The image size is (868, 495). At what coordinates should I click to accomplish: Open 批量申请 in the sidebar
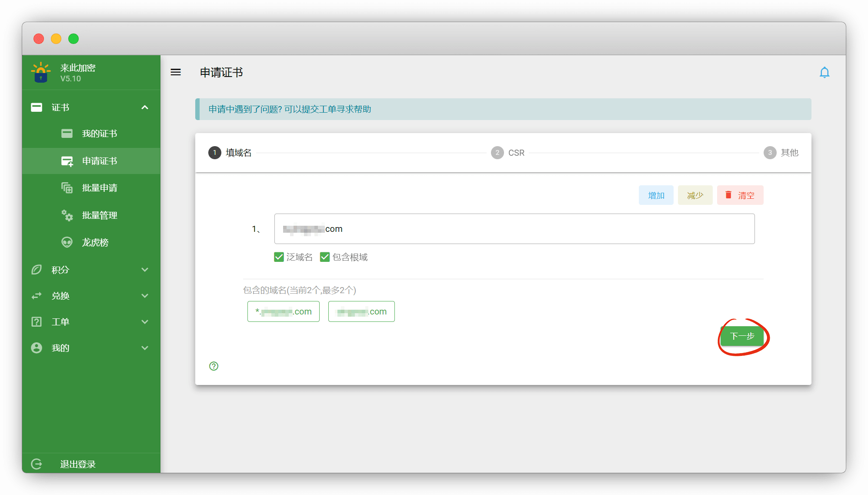99,188
